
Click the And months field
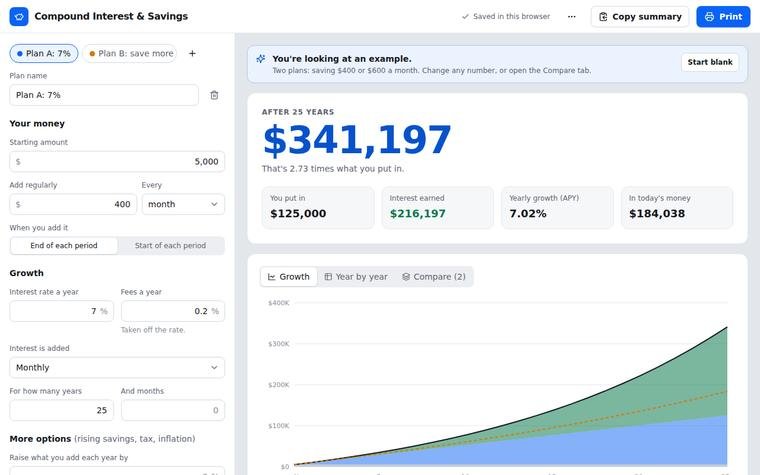click(x=173, y=410)
